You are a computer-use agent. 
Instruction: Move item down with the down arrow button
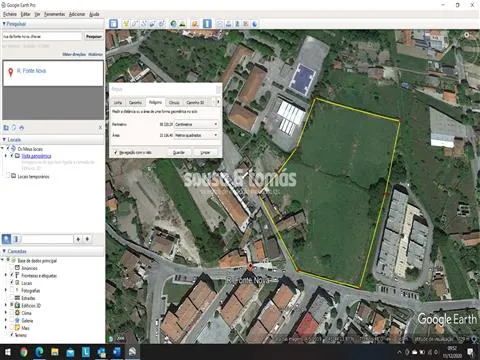point(87,239)
